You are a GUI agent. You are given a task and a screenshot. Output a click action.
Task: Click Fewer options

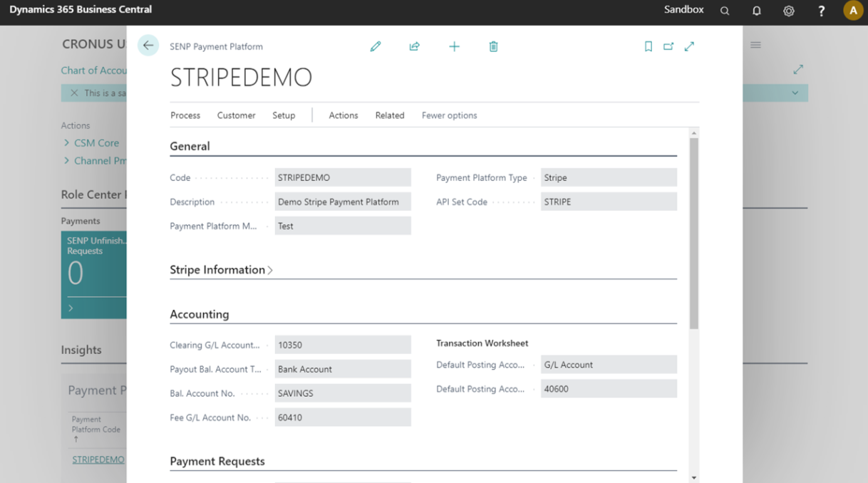coord(449,115)
